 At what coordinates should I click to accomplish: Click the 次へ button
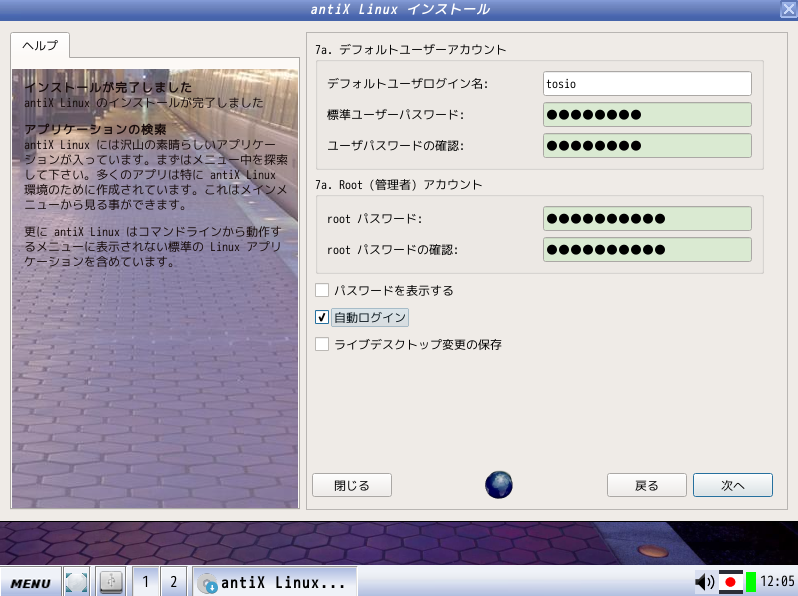point(733,485)
